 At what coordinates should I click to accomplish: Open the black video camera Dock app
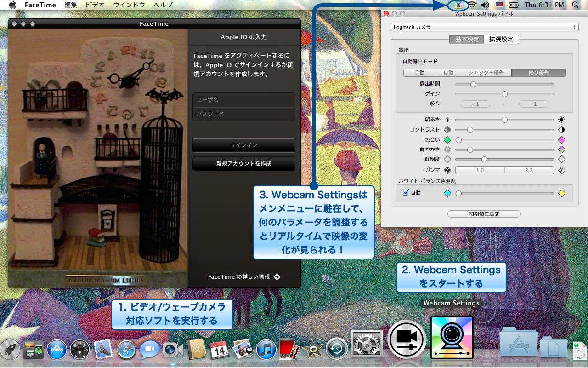click(407, 340)
